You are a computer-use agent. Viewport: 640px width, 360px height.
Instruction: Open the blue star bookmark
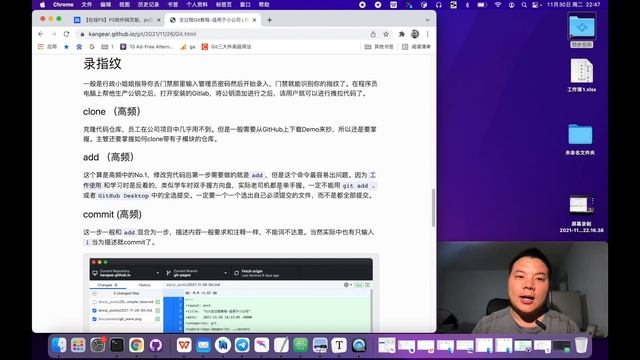point(66,47)
